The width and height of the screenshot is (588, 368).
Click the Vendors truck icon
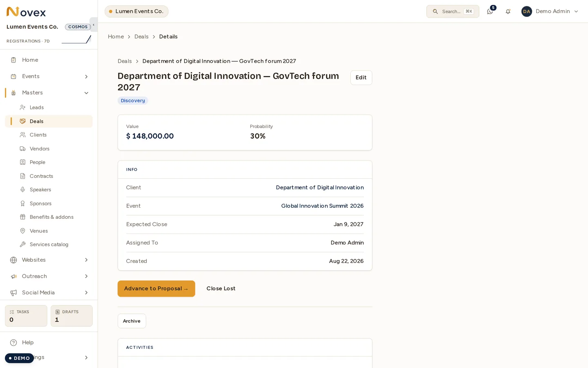point(23,149)
